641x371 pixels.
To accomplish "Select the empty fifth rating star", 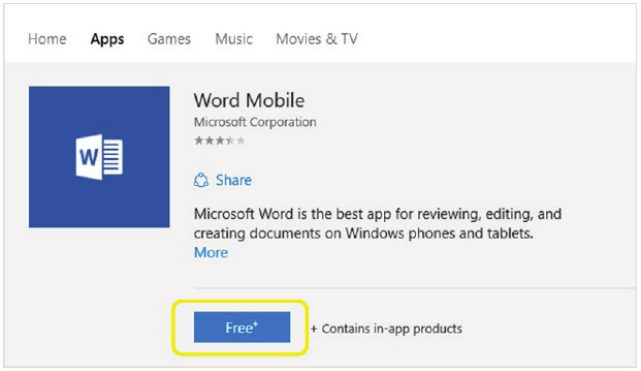I will point(241,141).
